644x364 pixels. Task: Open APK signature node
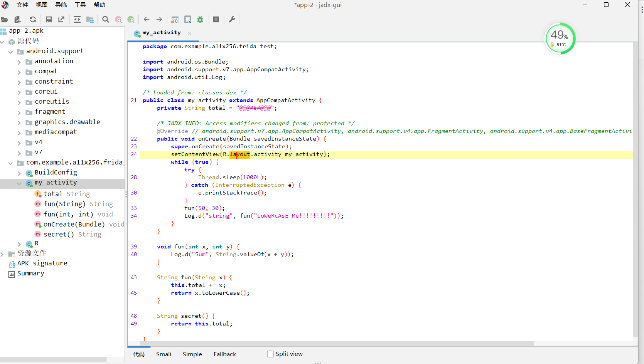tap(42, 263)
